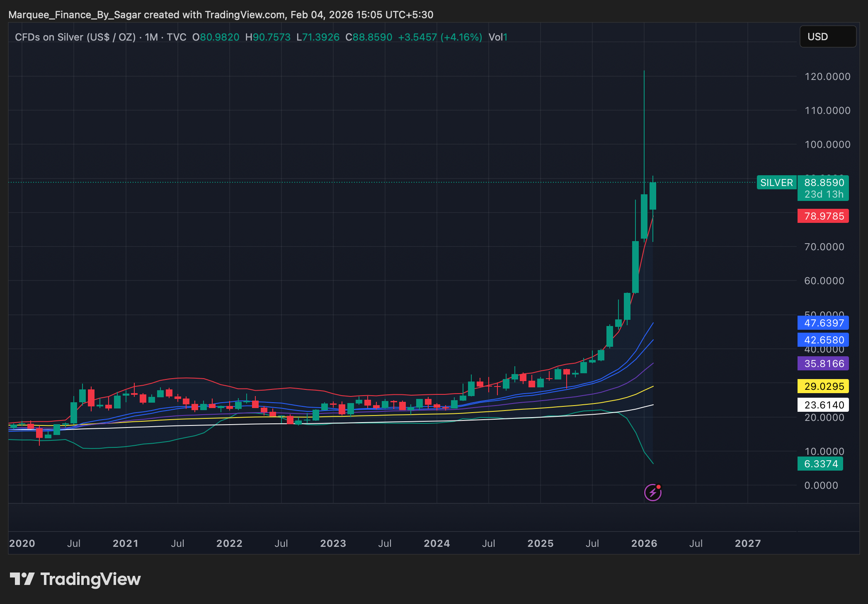Viewport: 868px width, 604px height.
Task: Click the purple 35.8166 indicator label
Action: pyautogui.click(x=823, y=363)
